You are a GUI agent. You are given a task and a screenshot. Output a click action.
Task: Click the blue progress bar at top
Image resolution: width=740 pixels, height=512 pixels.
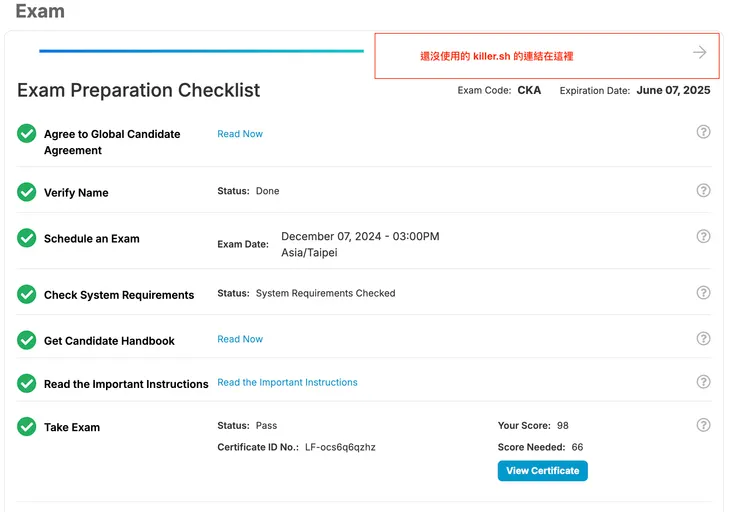coord(200,51)
